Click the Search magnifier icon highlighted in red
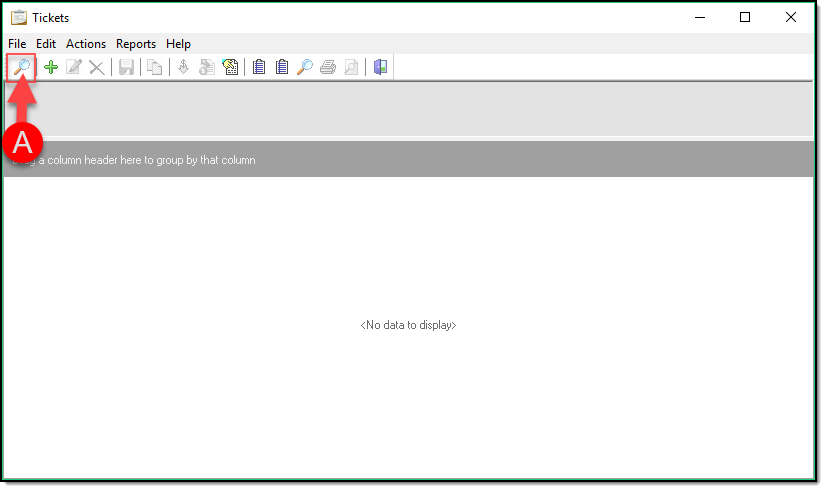 [x=20, y=68]
